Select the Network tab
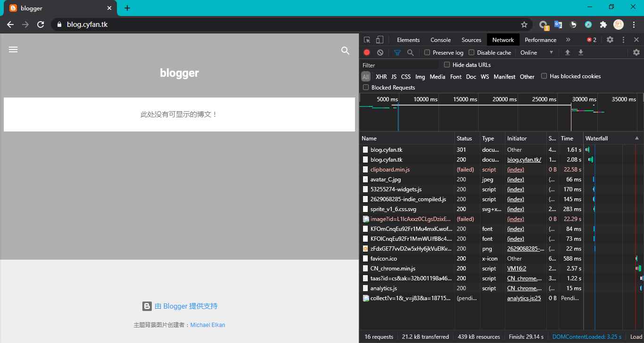Screen dimensions: 644x343 click(503, 40)
